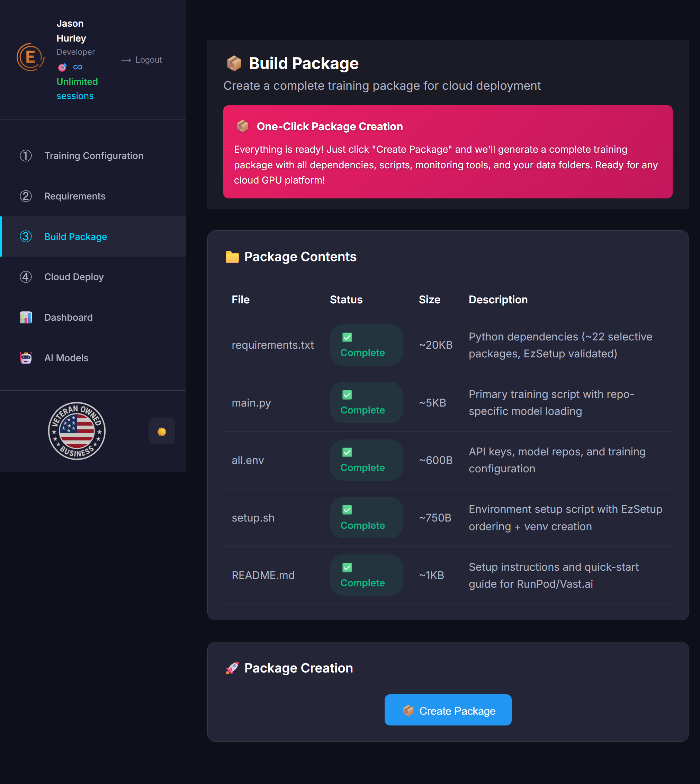The width and height of the screenshot is (700, 784).
Task: Click the dartboard target icon under Developer
Action: click(62, 66)
